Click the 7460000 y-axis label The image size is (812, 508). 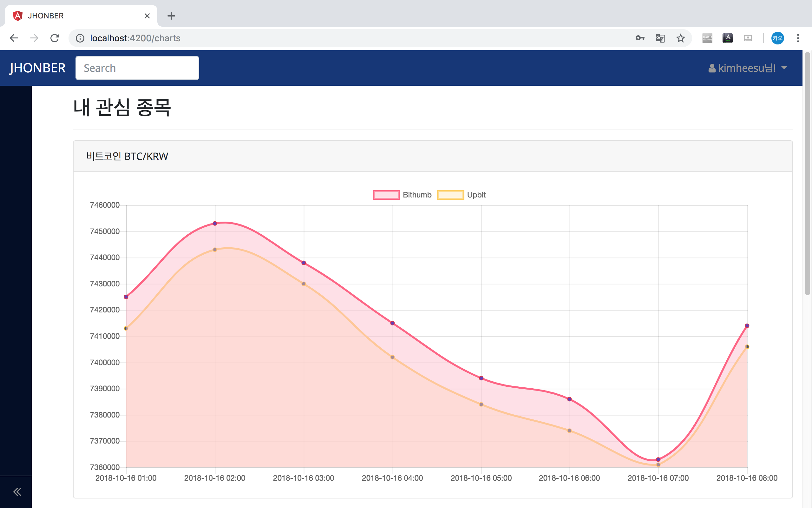(105, 205)
